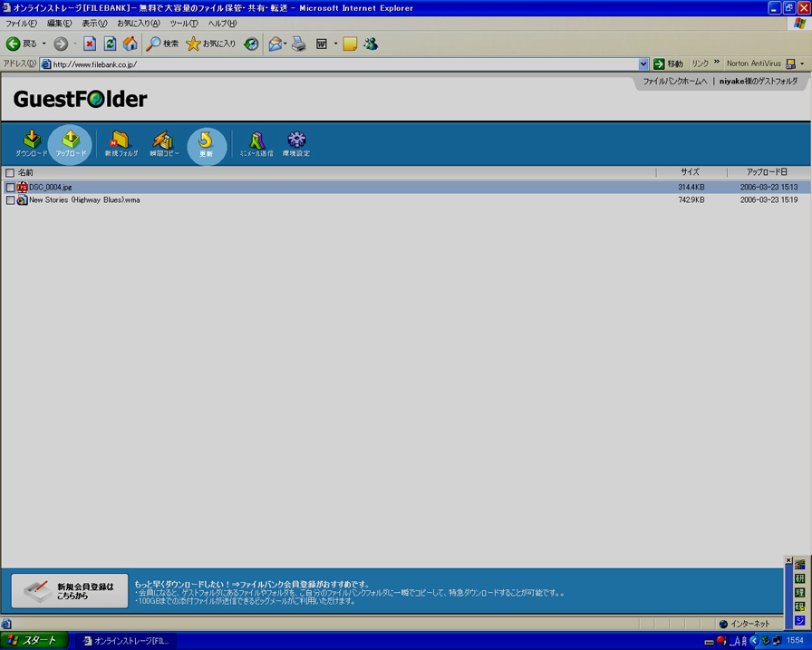
Task: Click the wma file icon for New Stories
Action: tap(22, 200)
